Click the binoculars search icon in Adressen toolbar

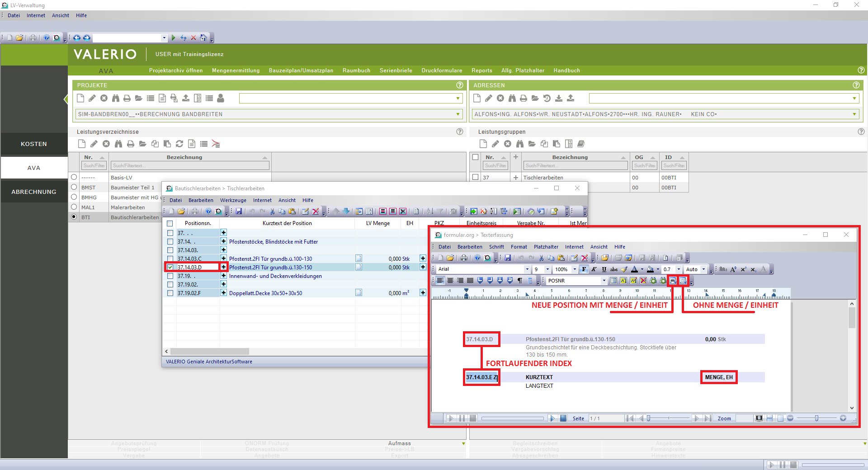512,98
